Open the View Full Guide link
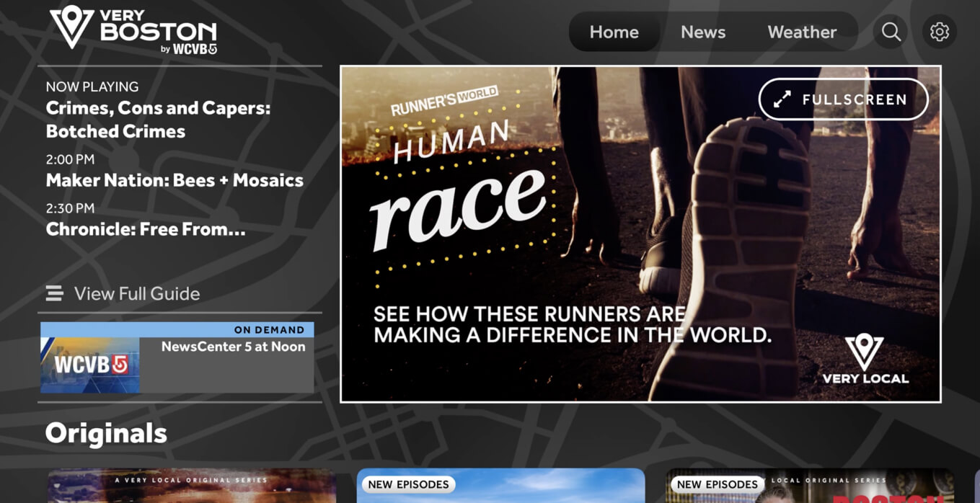 [137, 293]
